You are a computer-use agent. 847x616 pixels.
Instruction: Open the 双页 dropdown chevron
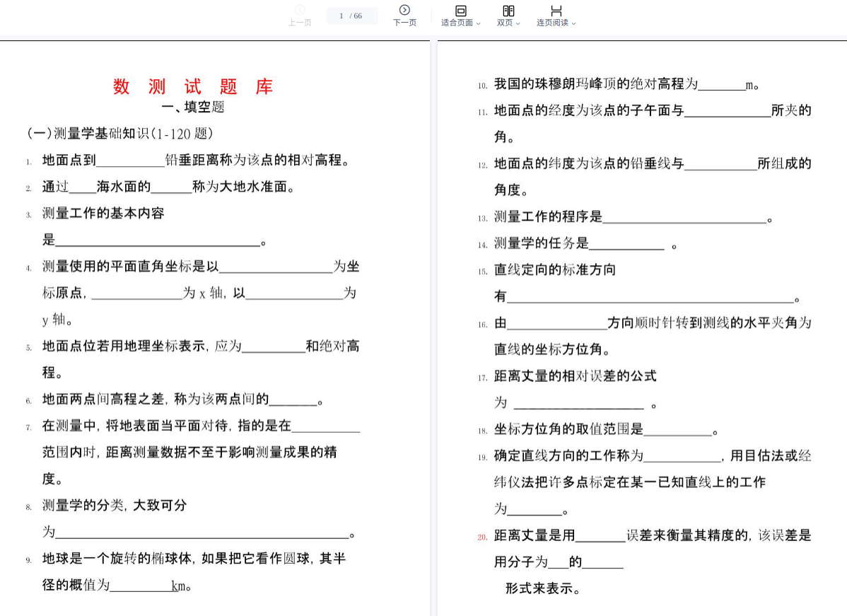click(518, 23)
